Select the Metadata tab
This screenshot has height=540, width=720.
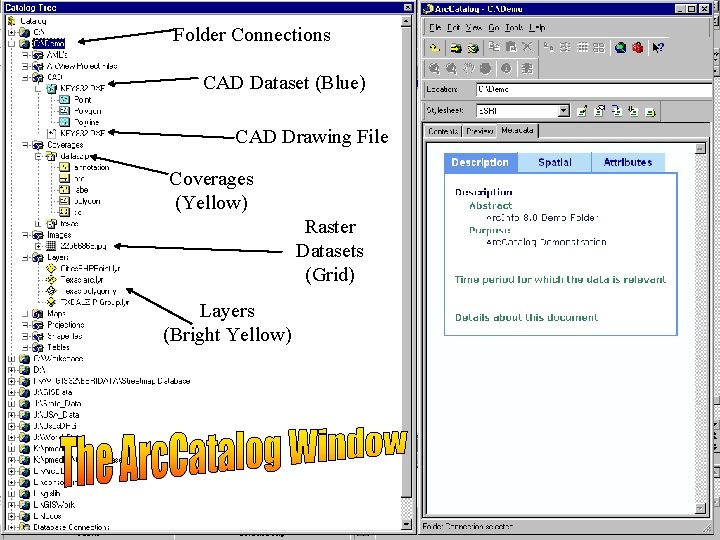click(518, 130)
